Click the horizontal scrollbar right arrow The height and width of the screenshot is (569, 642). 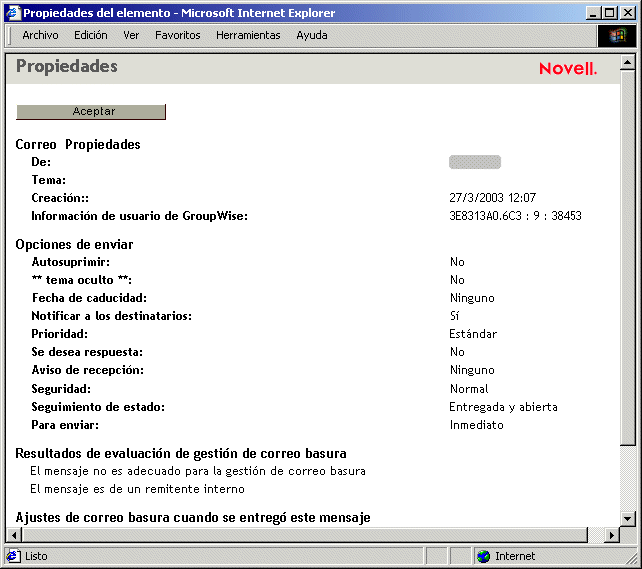point(612,535)
